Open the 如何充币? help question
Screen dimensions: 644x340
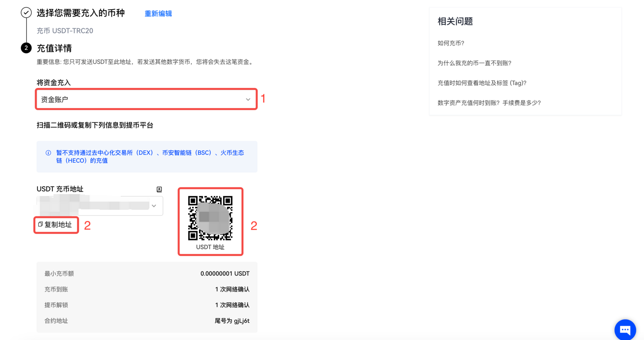point(451,43)
